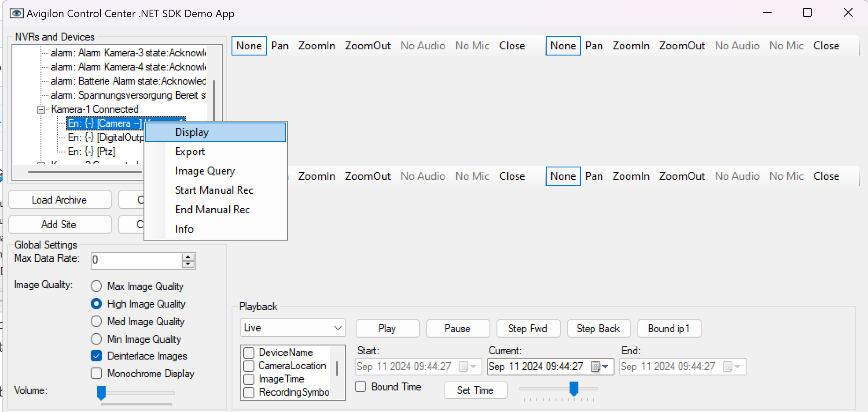Select the En: {-} [Ptz] entity
The height and width of the screenshot is (412, 868).
pyautogui.click(x=92, y=152)
